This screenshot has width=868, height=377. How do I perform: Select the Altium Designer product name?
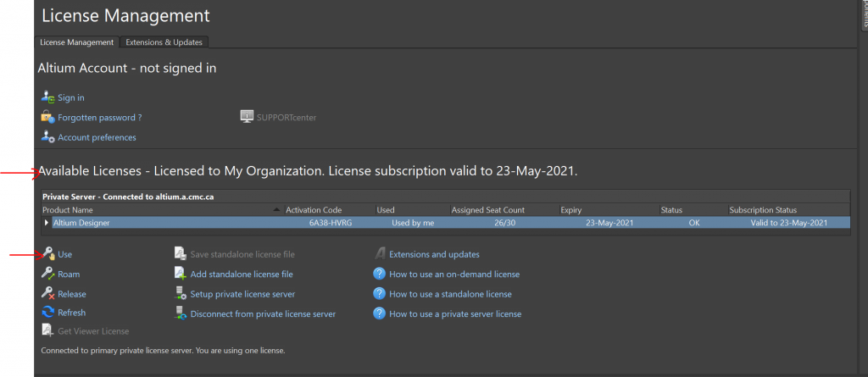click(81, 223)
